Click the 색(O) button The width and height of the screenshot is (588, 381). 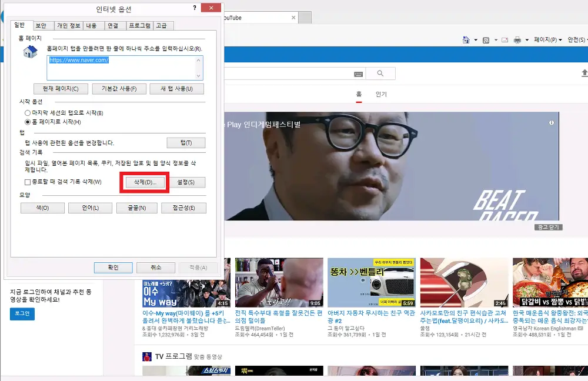[x=42, y=208]
